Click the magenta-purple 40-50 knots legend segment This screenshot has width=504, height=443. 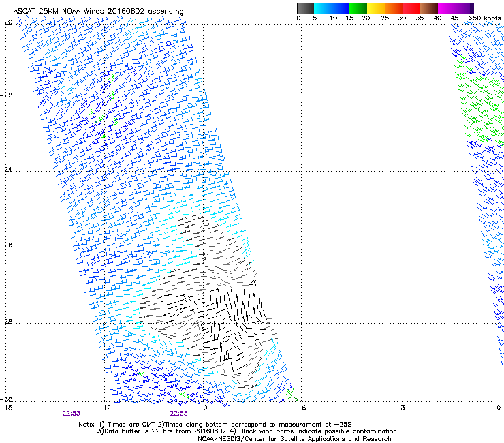pos(456,8)
